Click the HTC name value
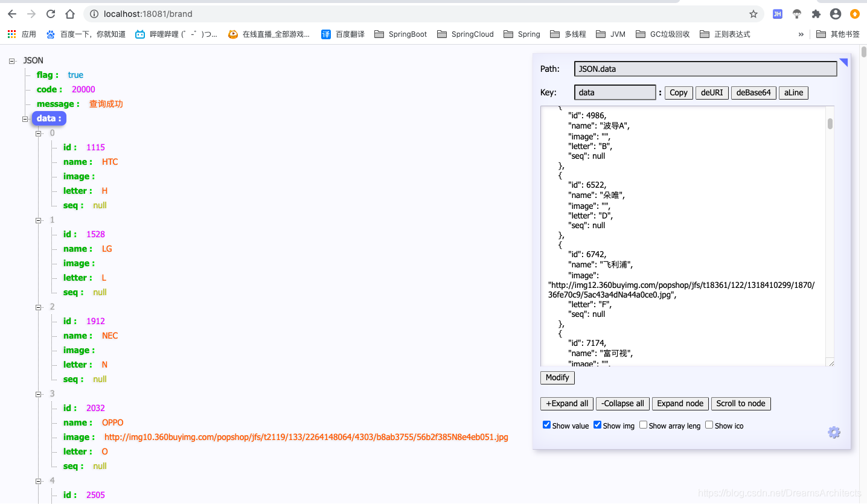This screenshot has height=504, width=867. click(x=110, y=162)
